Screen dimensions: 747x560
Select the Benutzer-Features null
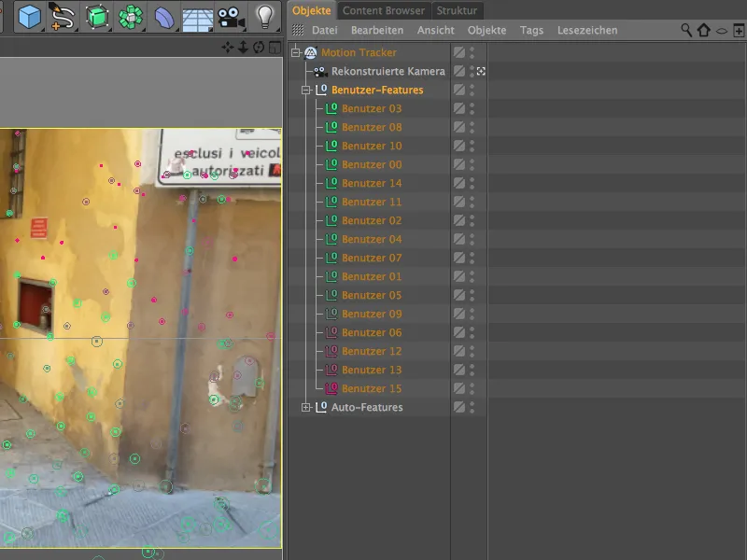pos(377,90)
